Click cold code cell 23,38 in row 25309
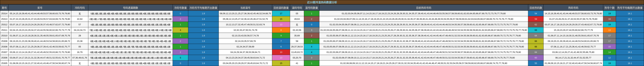The image size is (644, 66). point(80,41)
